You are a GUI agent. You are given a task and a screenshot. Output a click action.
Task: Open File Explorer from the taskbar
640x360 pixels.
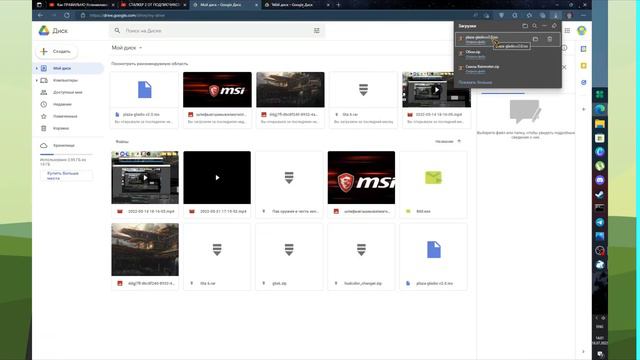pos(600,124)
